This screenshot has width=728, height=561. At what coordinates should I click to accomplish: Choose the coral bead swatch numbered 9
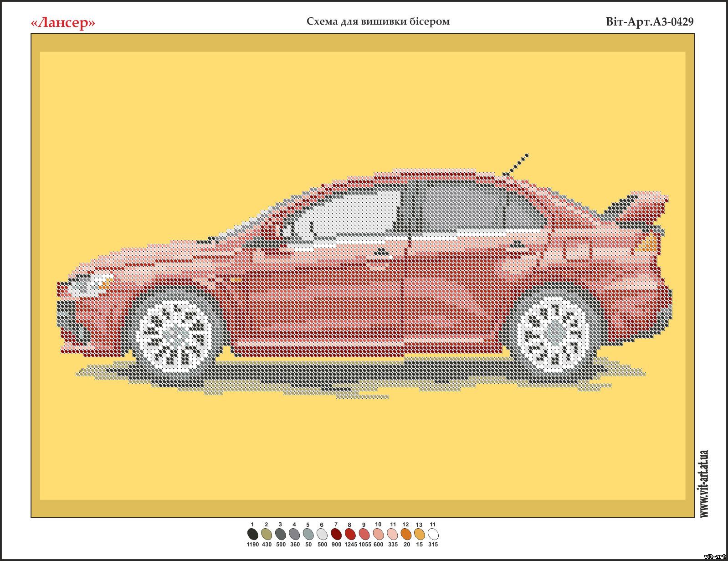(364, 534)
